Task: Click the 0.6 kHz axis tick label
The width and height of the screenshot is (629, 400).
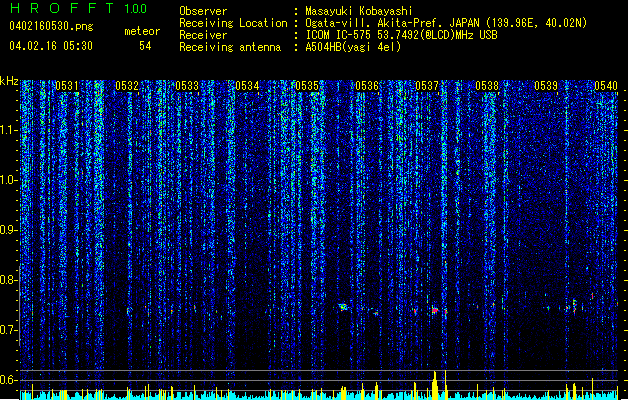Action: click(9, 380)
